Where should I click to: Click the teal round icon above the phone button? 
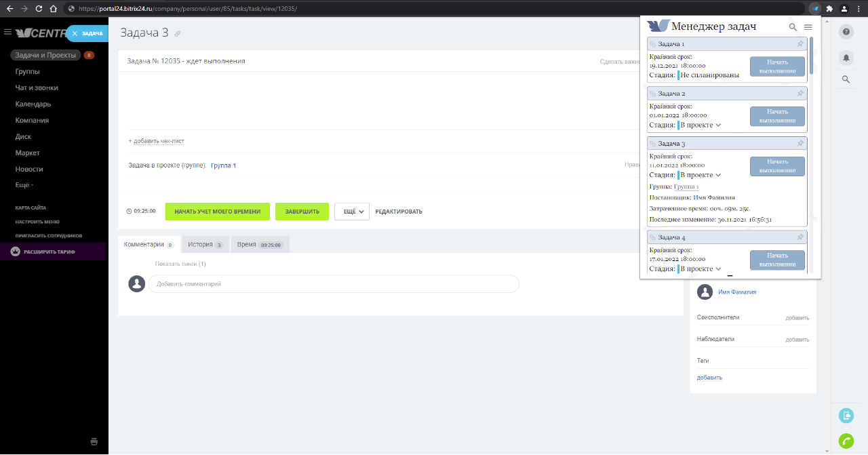pyautogui.click(x=846, y=415)
